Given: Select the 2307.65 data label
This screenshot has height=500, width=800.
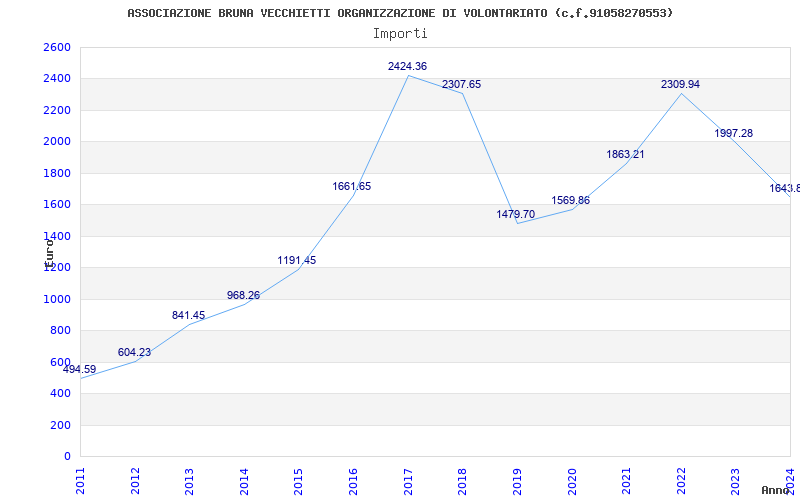Looking at the screenshot, I should (x=461, y=84).
